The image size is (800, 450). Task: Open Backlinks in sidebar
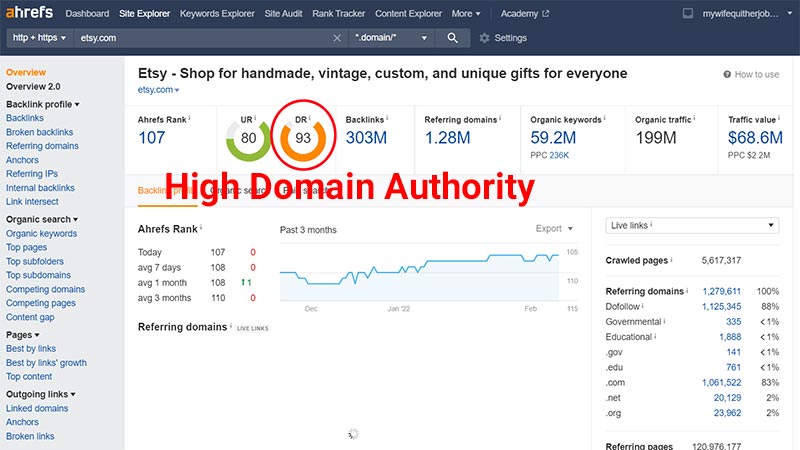coord(25,118)
